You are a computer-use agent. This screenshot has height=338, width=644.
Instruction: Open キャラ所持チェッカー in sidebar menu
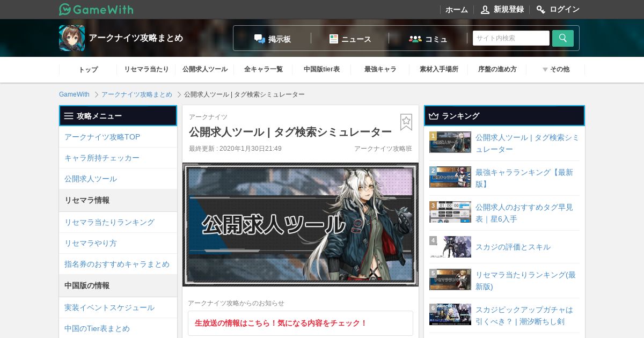[118, 158]
